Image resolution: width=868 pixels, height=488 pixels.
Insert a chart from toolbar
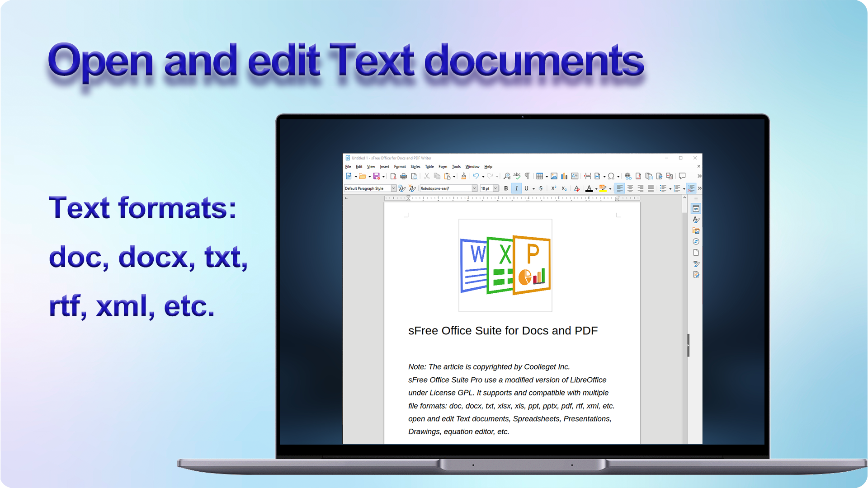[x=564, y=176]
